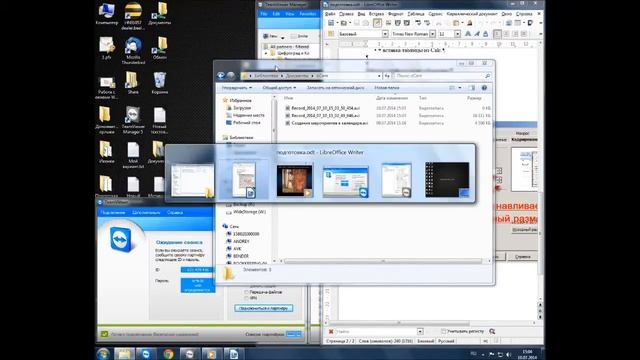640x360 pixels.
Task: Open Windows Explorer from the taskbar
Action: 124,353
